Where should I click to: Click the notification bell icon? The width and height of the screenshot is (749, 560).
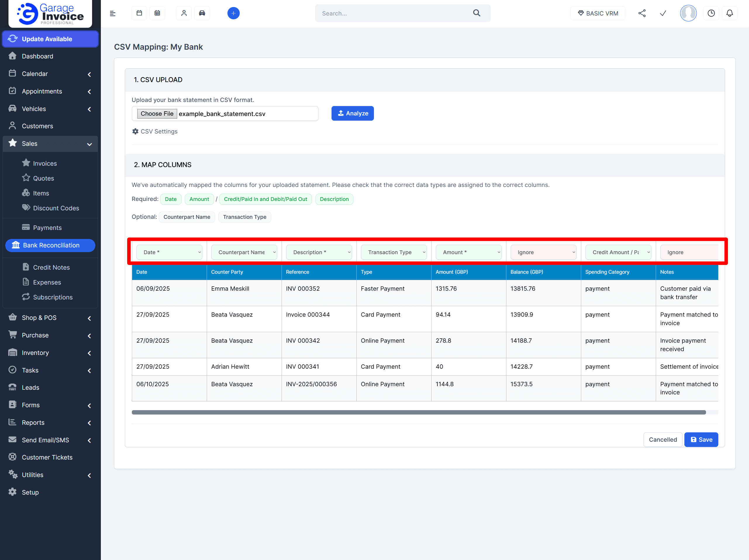pyautogui.click(x=729, y=13)
